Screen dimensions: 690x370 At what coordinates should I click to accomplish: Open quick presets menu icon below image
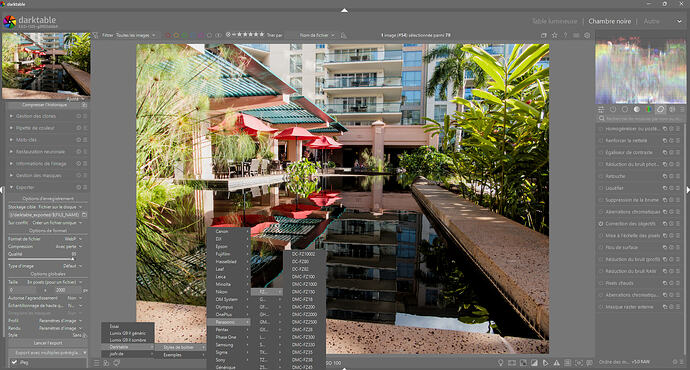[x=96, y=363]
